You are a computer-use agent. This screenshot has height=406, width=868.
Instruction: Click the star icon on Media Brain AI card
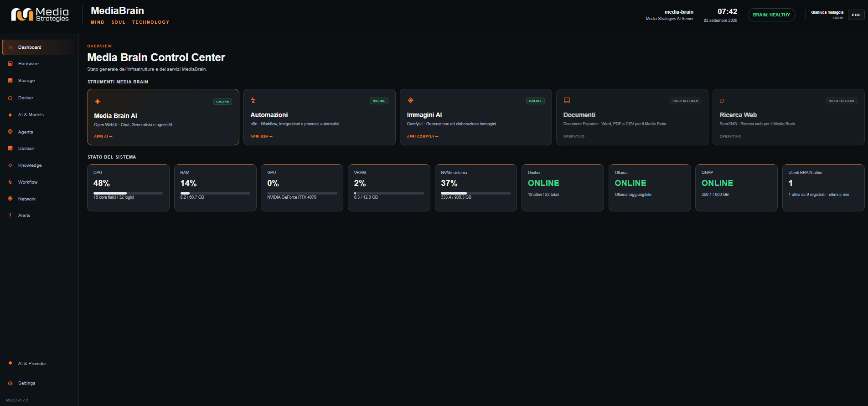[x=98, y=102]
